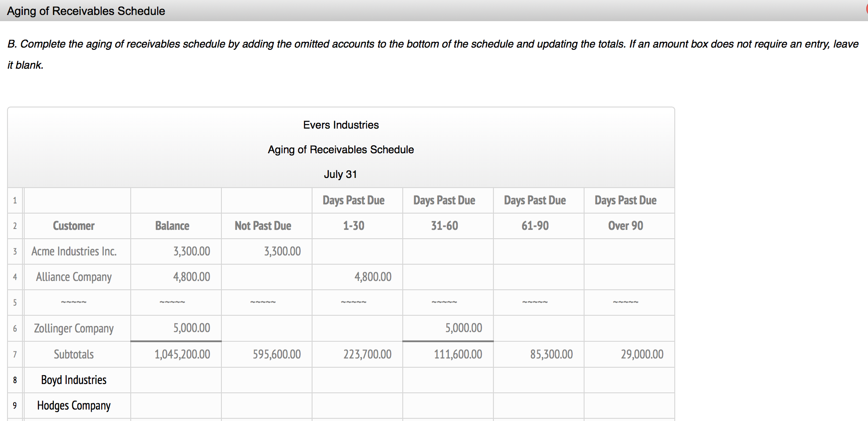
Task: Click subtotal value 29,000.00
Action: click(x=642, y=355)
